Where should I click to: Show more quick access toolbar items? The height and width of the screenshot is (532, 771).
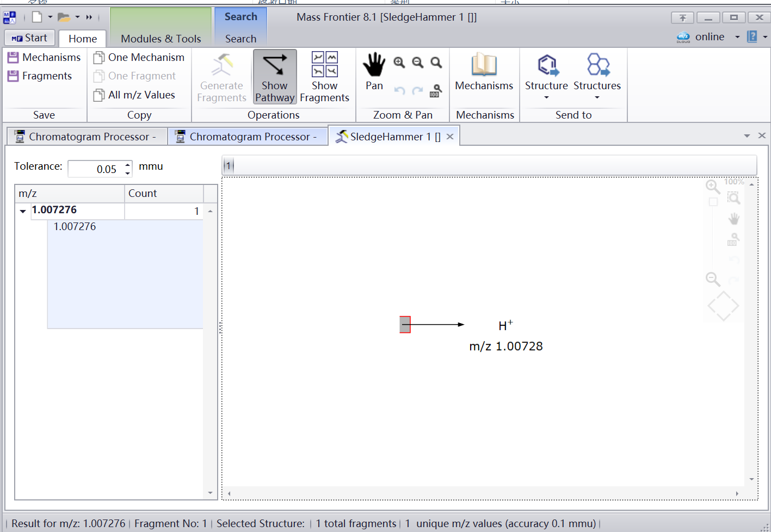[x=89, y=17]
